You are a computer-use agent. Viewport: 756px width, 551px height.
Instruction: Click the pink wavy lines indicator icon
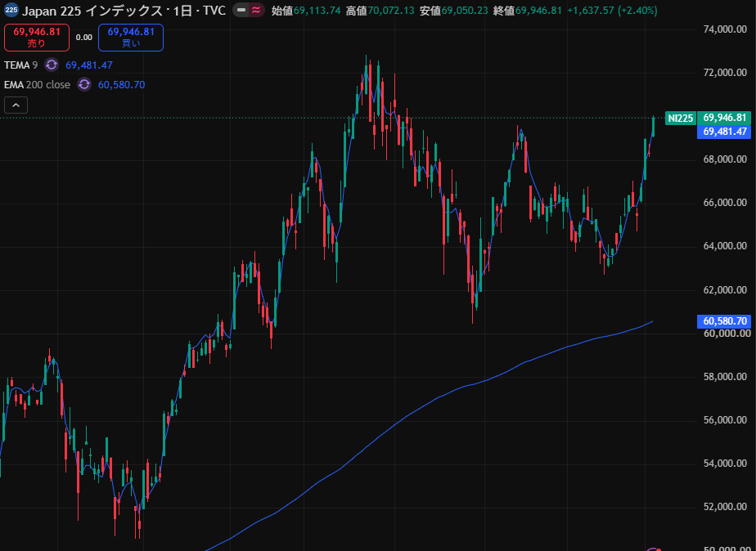point(257,10)
